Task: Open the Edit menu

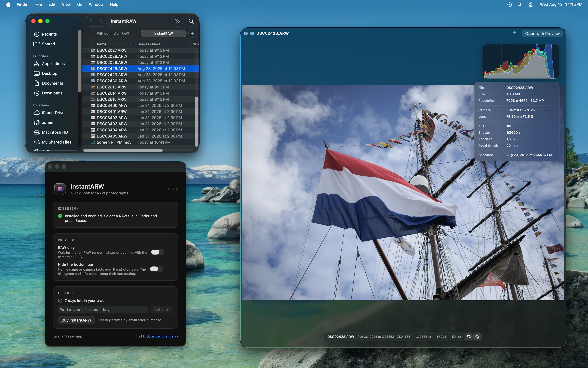Action: 52,4
